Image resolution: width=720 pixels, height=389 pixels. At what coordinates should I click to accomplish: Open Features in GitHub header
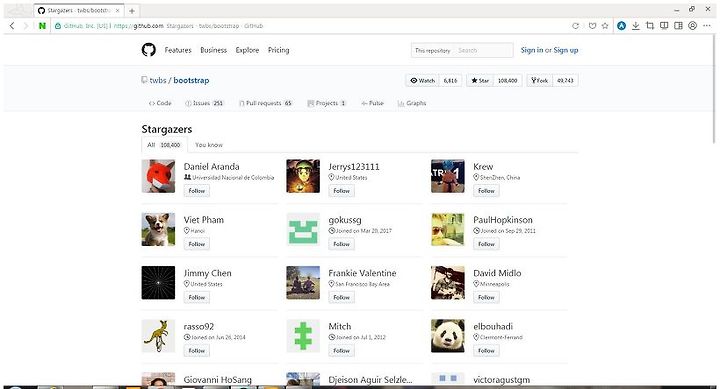pyautogui.click(x=178, y=50)
